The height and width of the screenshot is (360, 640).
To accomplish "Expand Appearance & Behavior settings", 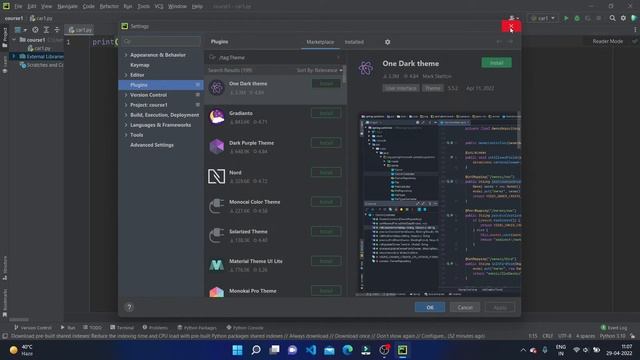I will click(x=126, y=55).
